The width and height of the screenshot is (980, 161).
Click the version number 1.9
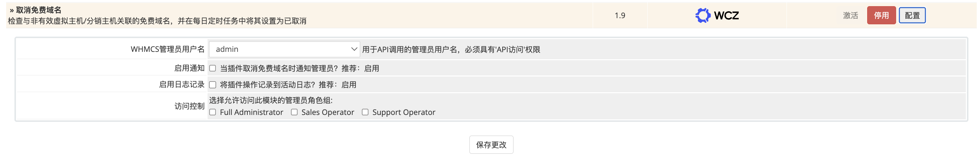(620, 16)
